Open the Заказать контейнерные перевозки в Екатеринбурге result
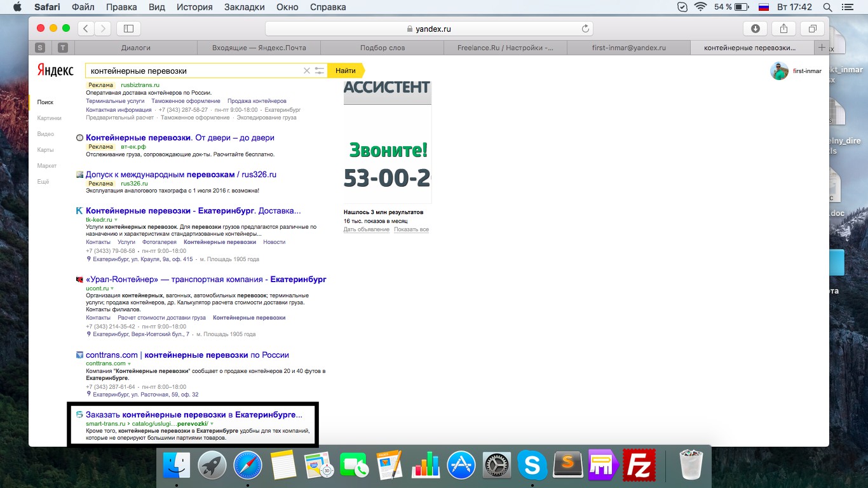 coord(194,415)
